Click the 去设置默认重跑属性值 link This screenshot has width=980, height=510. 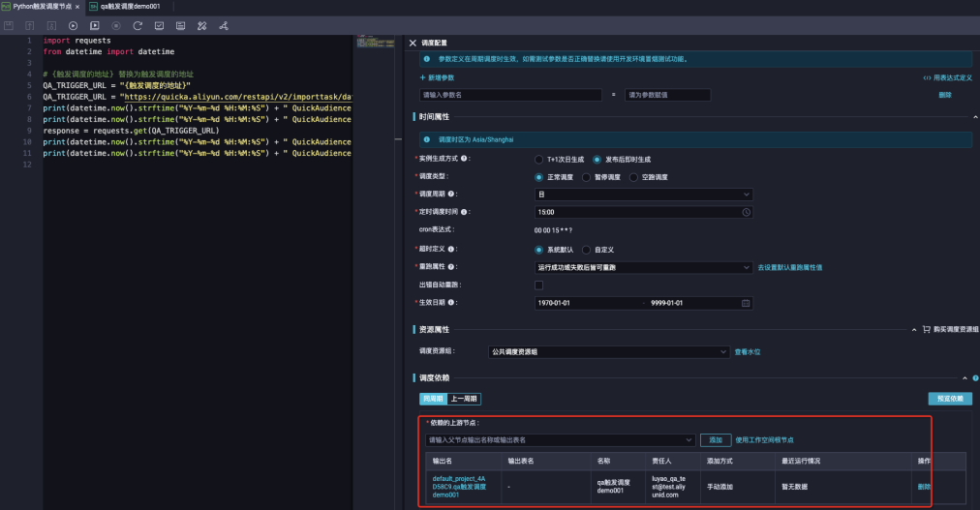790,267
